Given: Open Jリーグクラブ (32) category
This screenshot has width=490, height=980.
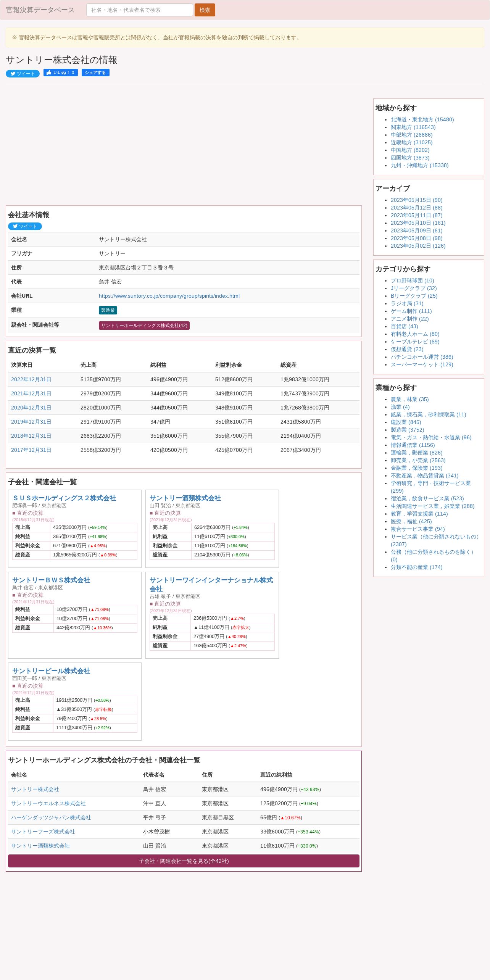Looking at the screenshot, I should tap(414, 288).
